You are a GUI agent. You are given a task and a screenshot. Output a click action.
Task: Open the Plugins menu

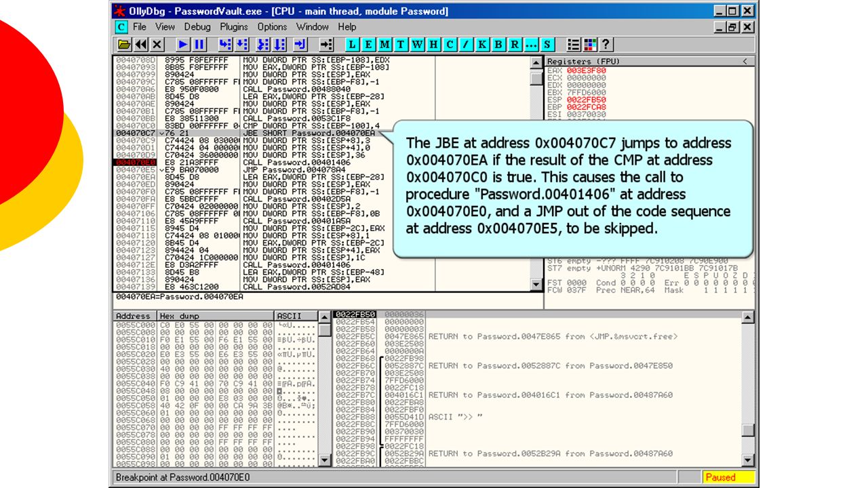tap(234, 27)
